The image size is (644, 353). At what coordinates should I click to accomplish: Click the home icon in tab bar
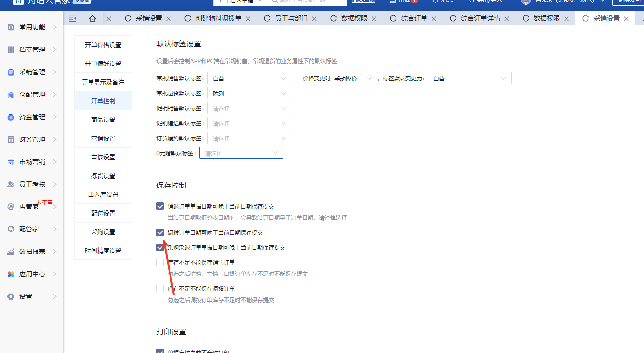(92, 19)
